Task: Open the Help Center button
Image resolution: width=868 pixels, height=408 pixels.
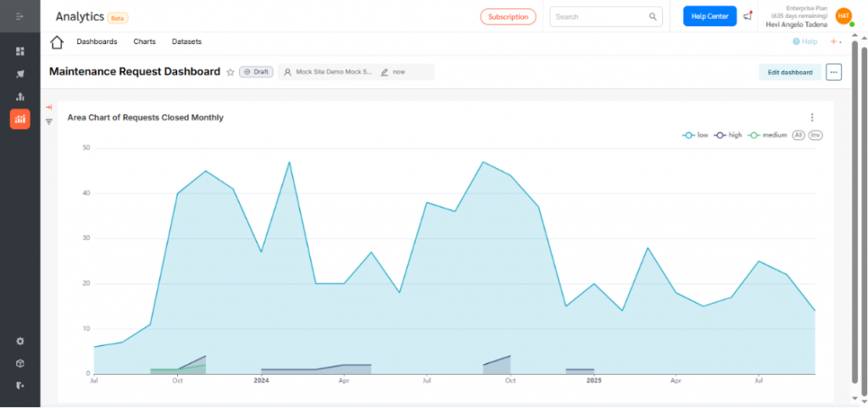Action: [x=709, y=16]
